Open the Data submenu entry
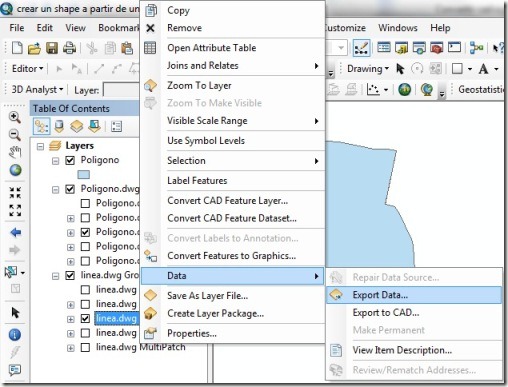This screenshot has height=387, width=508. (232, 276)
